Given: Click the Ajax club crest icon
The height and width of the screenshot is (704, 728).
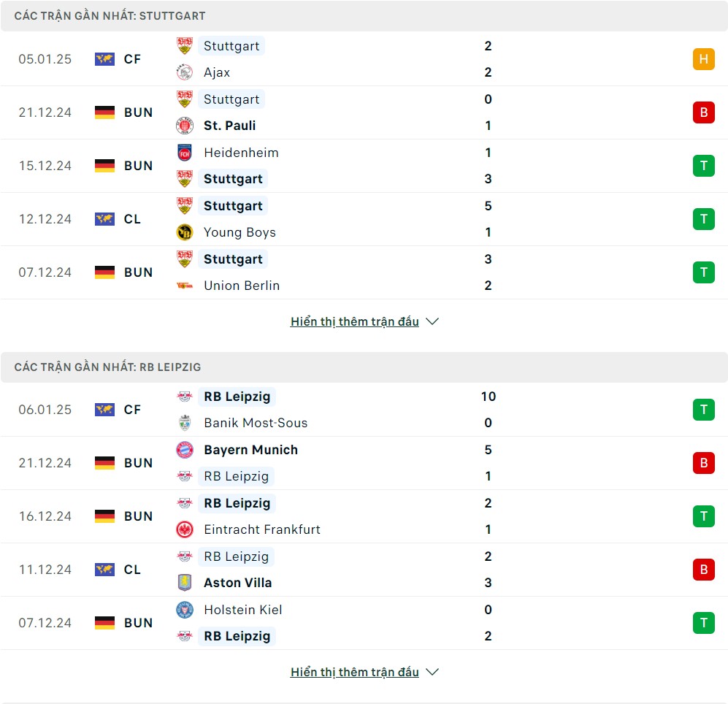Looking at the screenshot, I should [x=184, y=72].
